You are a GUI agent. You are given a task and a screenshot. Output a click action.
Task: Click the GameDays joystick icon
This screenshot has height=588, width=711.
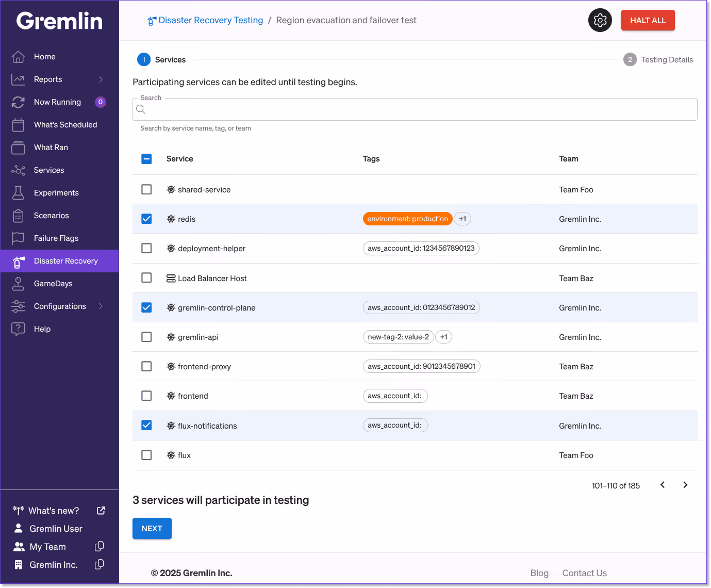[18, 284]
